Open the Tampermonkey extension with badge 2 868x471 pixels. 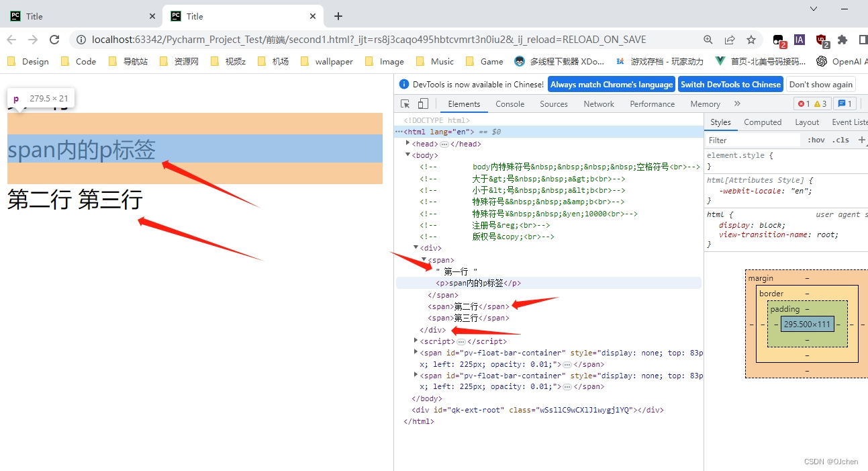tap(779, 40)
